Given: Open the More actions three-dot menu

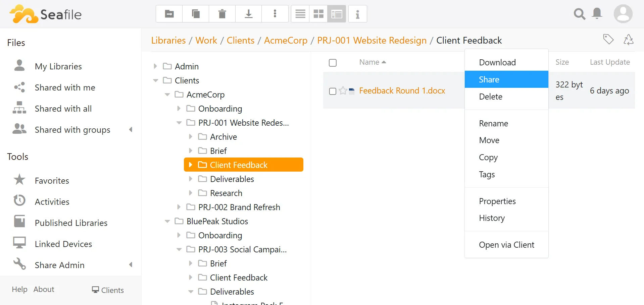Looking at the screenshot, I should [x=275, y=14].
